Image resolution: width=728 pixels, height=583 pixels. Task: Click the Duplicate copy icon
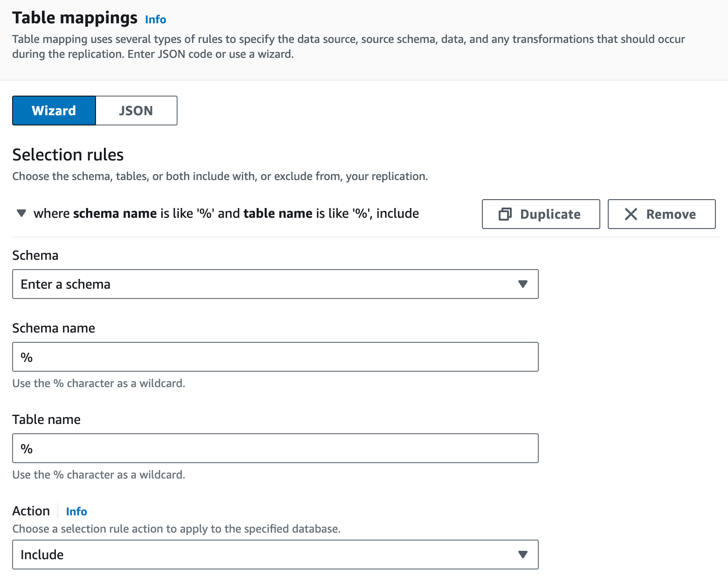(x=505, y=214)
